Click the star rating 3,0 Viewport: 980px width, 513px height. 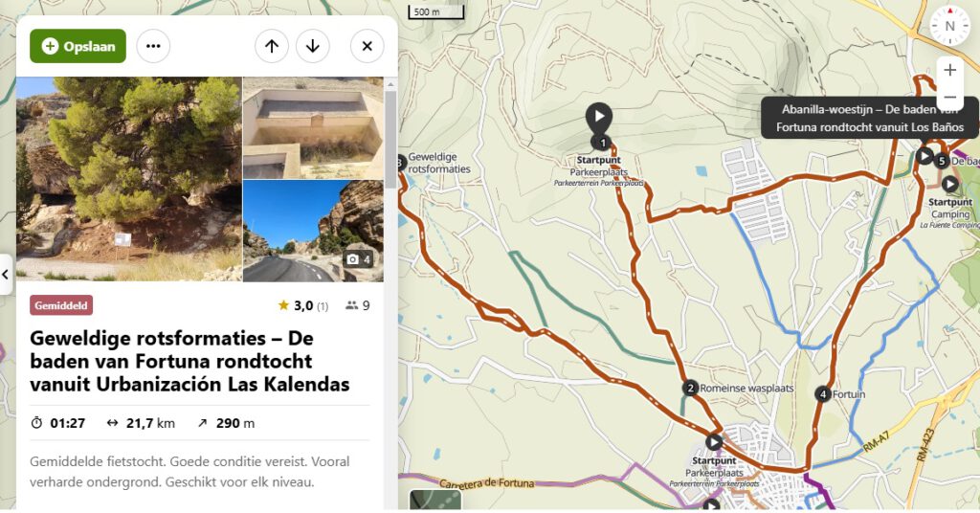tap(303, 305)
